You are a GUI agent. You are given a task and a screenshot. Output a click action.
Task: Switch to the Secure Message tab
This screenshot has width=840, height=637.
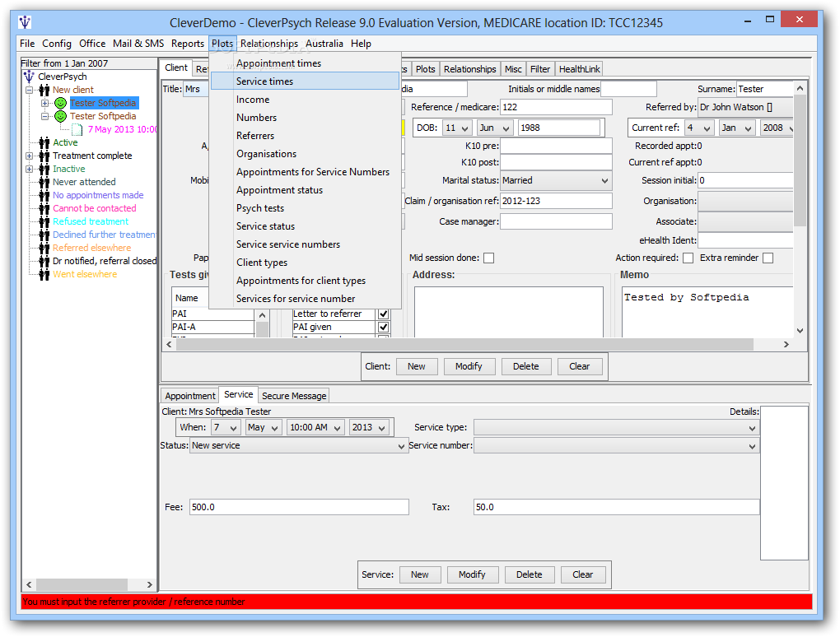click(293, 396)
